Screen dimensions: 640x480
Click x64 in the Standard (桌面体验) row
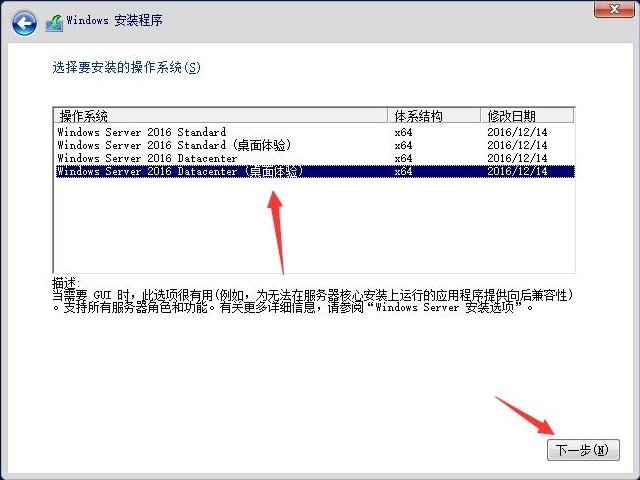coord(403,145)
